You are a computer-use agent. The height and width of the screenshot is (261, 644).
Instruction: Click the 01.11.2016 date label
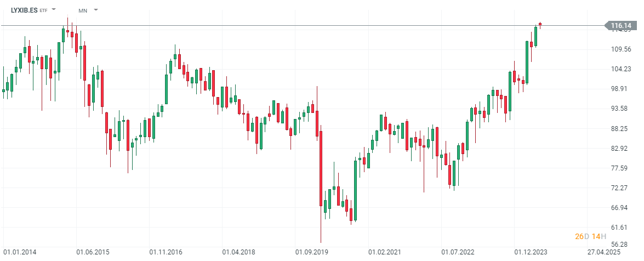click(166, 252)
